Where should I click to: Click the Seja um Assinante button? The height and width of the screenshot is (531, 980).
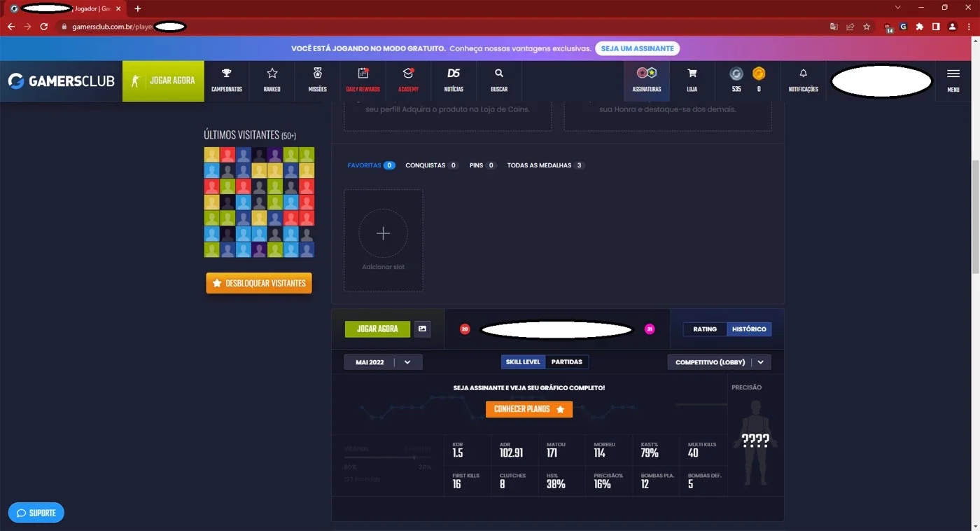click(x=637, y=48)
